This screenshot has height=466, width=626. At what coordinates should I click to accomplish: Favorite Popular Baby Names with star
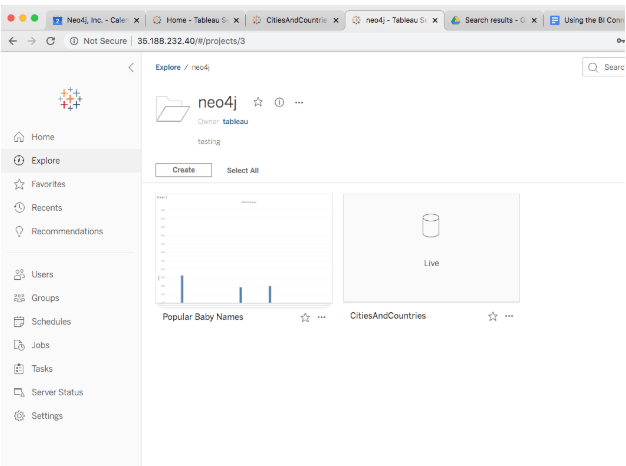pyautogui.click(x=305, y=317)
